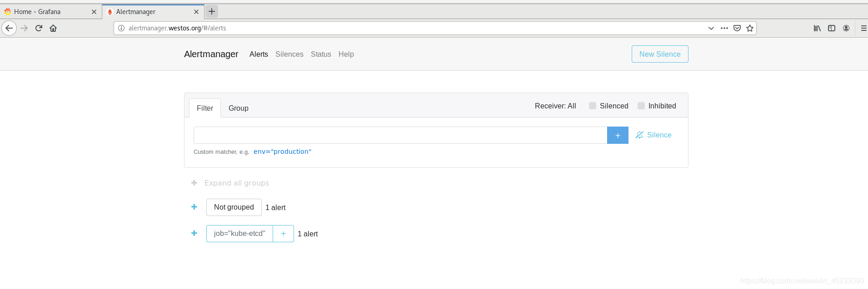Select the Group tab
This screenshot has height=289, width=868.
pos(239,108)
